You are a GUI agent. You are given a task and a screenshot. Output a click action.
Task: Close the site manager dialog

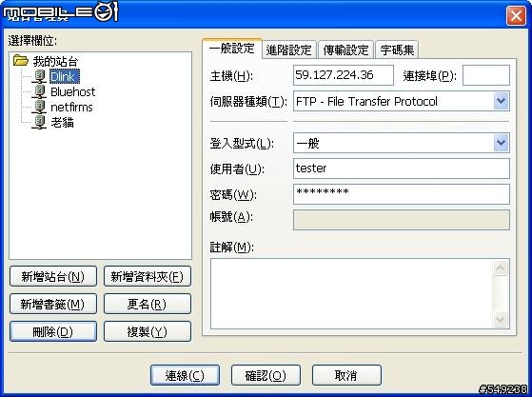516,15
